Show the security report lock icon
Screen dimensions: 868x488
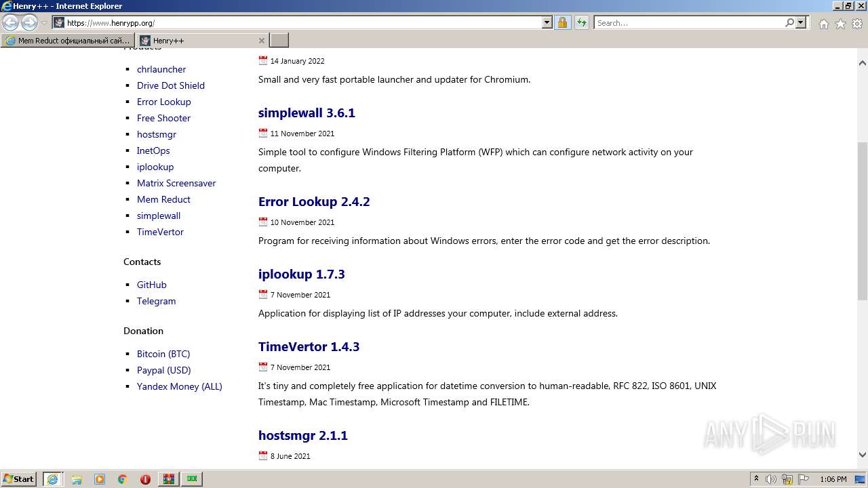pos(562,22)
